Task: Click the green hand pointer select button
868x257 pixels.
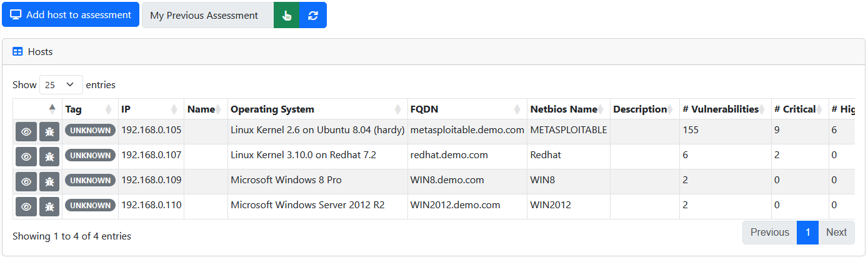Action: click(x=287, y=15)
